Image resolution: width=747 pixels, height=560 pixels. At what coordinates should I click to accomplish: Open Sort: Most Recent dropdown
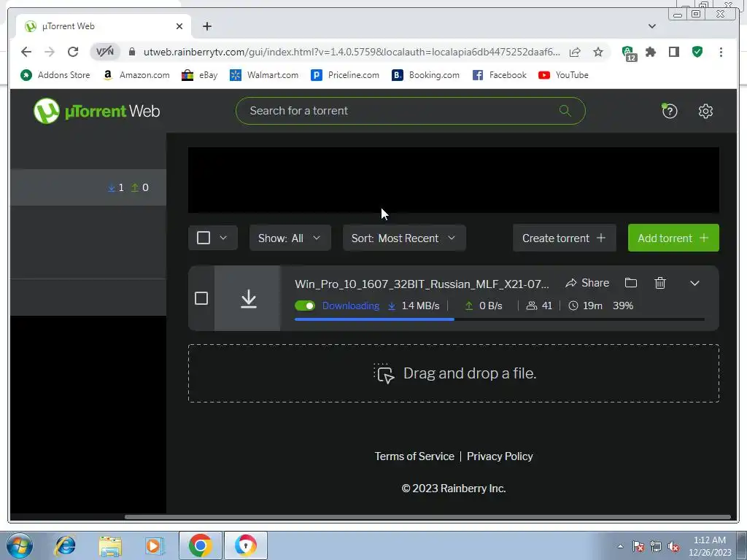tap(404, 238)
